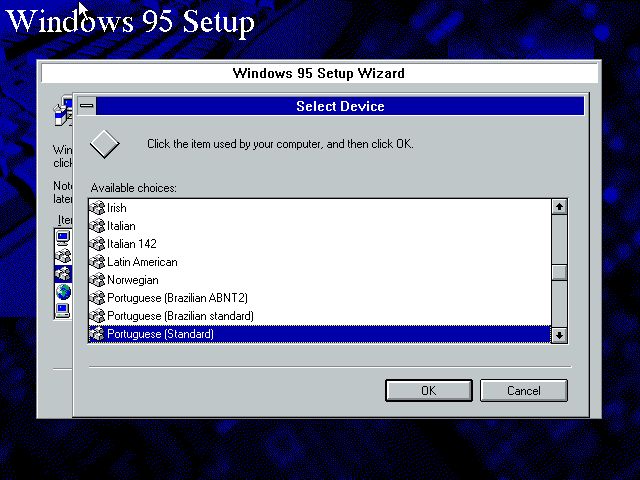Click the list scroll down arrow
The height and width of the screenshot is (480, 640).
point(559,335)
